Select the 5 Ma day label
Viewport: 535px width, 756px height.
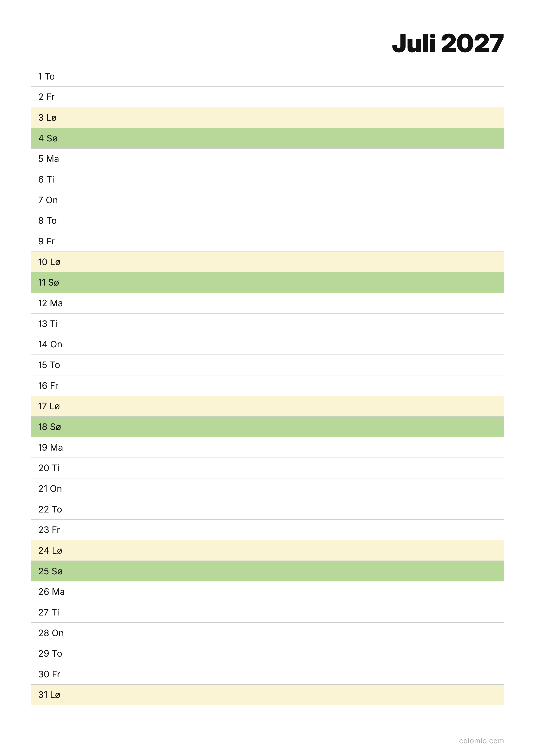coord(49,159)
